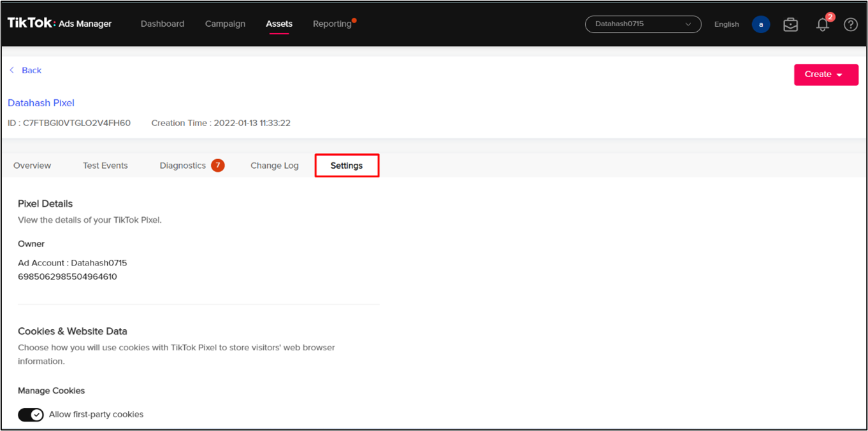The width and height of the screenshot is (868, 431).
Task: Expand the Create button dropdown
Action: (x=826, y=74)
